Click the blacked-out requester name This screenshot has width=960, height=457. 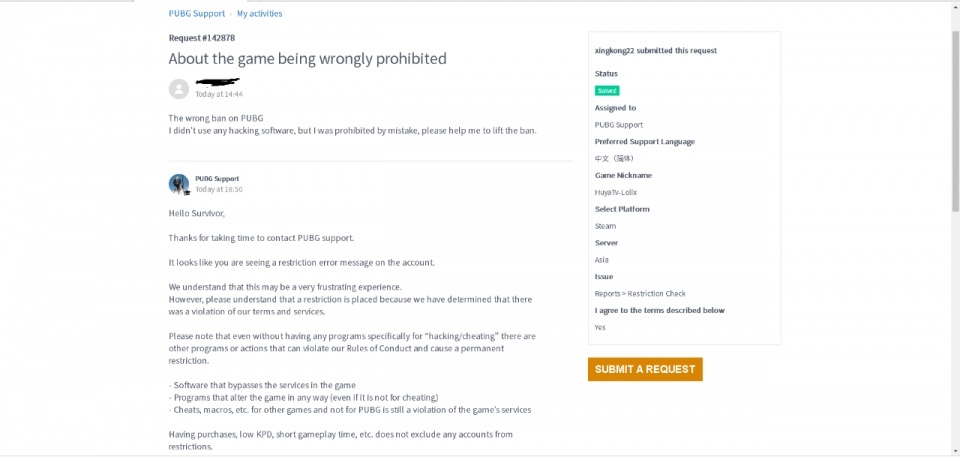(x=217, y=81)
